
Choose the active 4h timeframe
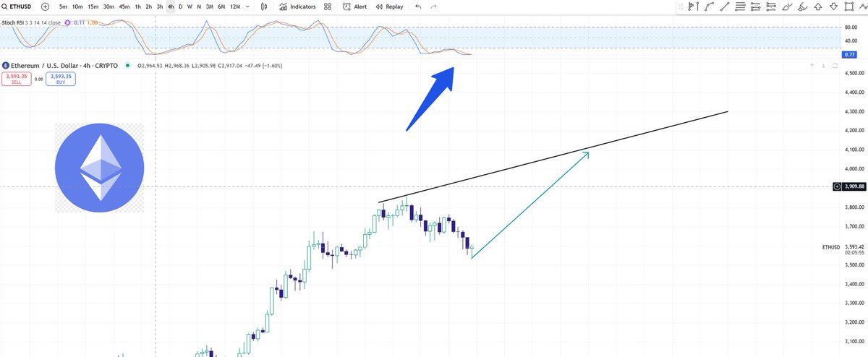point(171,7)
